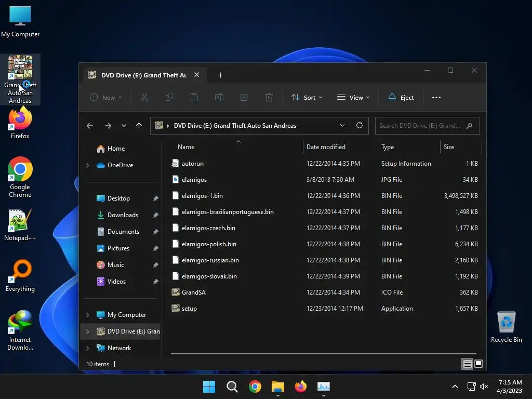Expand DVD Drive (E:) tree node
The image size is (532, 399).
pyautogui.click(x=87, y=331)
